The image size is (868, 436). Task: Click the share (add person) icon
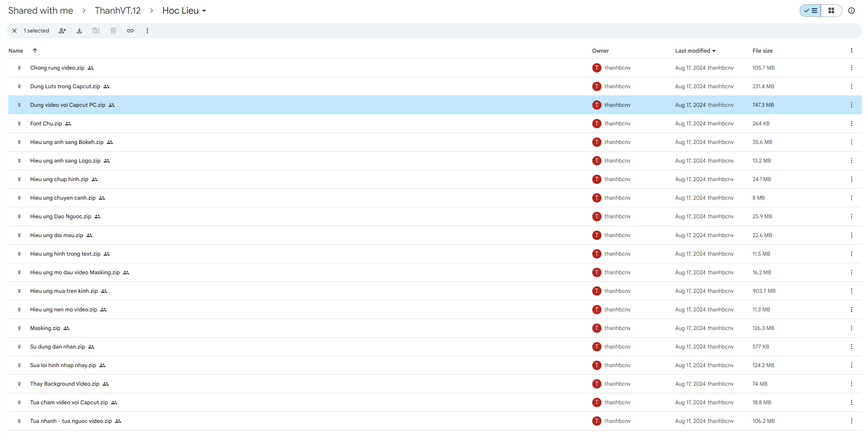pos(62,31)
